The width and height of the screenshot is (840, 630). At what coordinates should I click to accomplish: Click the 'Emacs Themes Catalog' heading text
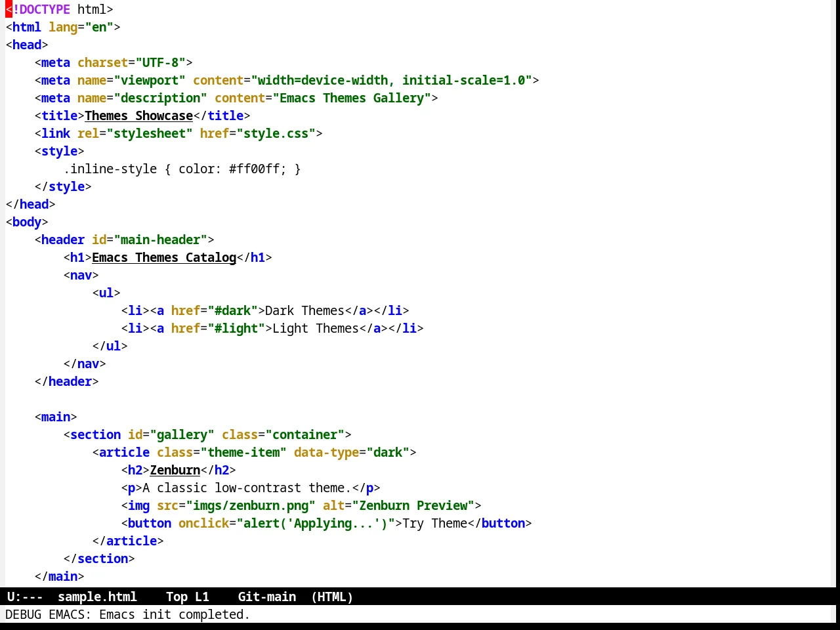pyautogui.click(x=164, y=257)
